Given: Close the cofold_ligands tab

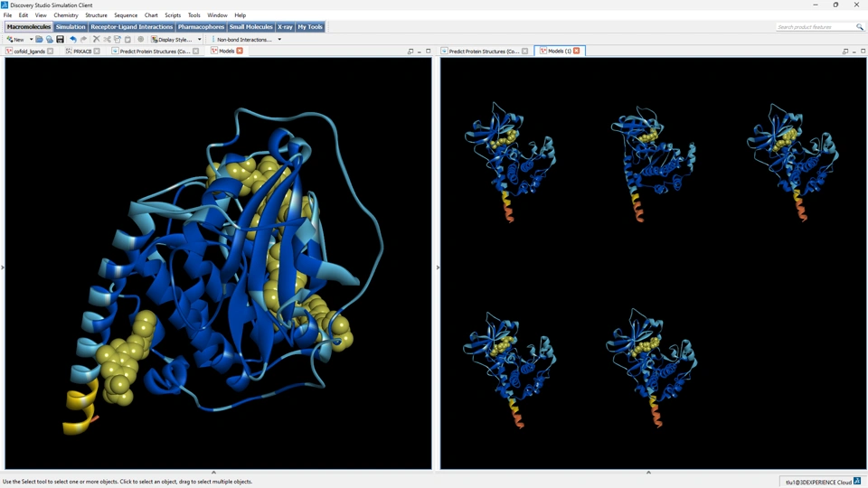Looking at the screenshot, I should coord(51,51).
